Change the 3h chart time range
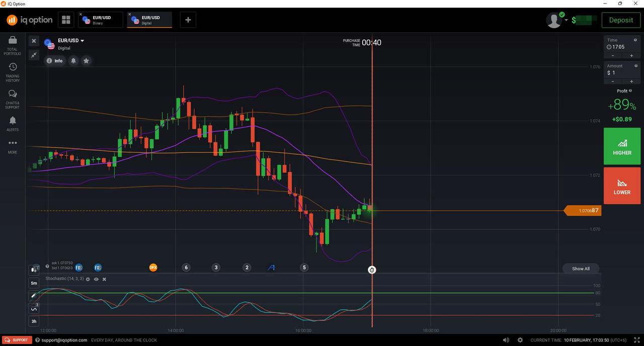The height and width of the screenshot is (346, 644). point(34,321)
